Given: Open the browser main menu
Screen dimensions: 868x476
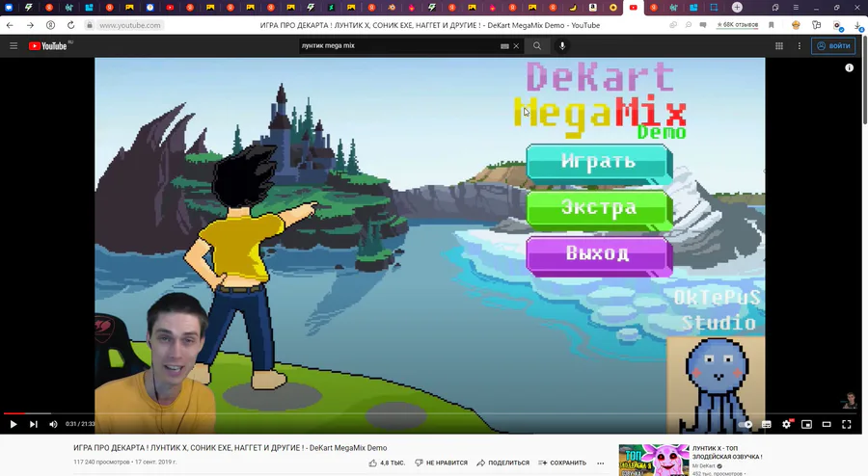Looking at the screenshot, I should click(x=796, y=7).
